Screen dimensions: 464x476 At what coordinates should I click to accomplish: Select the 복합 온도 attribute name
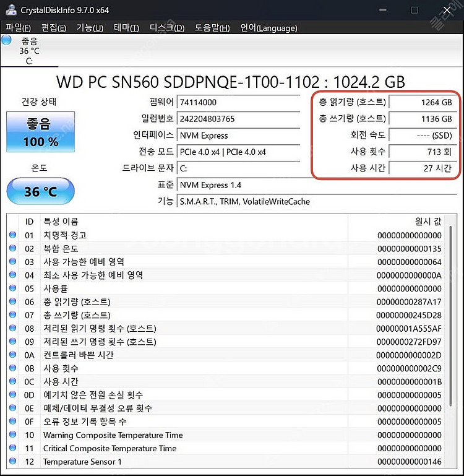tap(61, 249)
